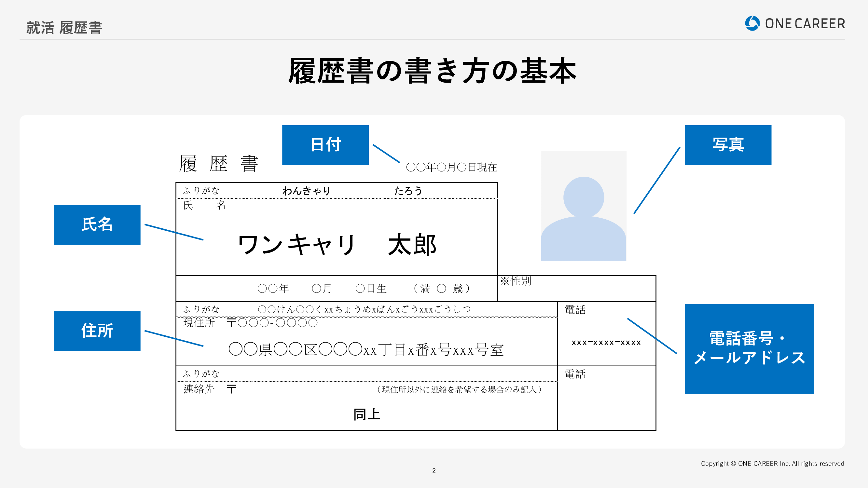
Task: Click the phone number xxx-xxxx-xxxx
Action: click(606, 343)
